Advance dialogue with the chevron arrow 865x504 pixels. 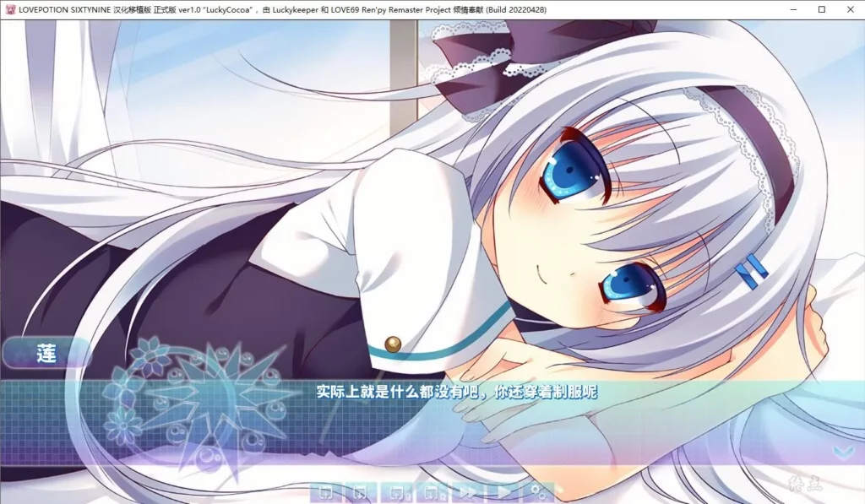point(844,453)
